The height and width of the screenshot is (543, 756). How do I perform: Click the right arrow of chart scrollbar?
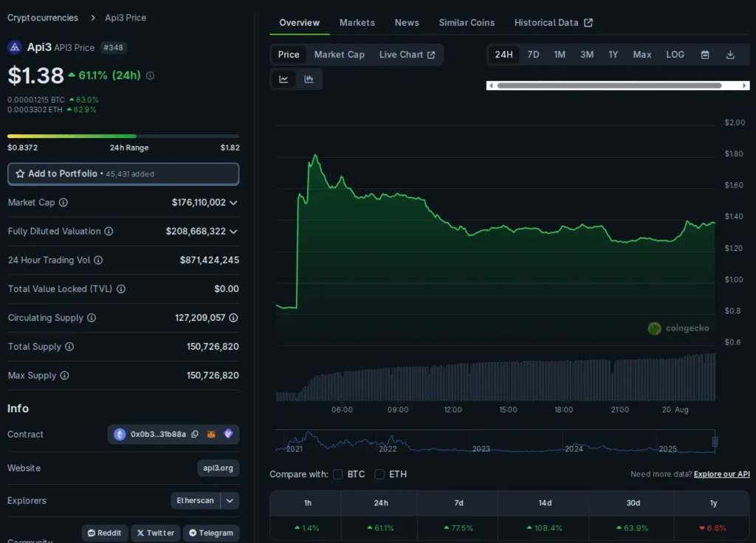(x=745, y=86)
